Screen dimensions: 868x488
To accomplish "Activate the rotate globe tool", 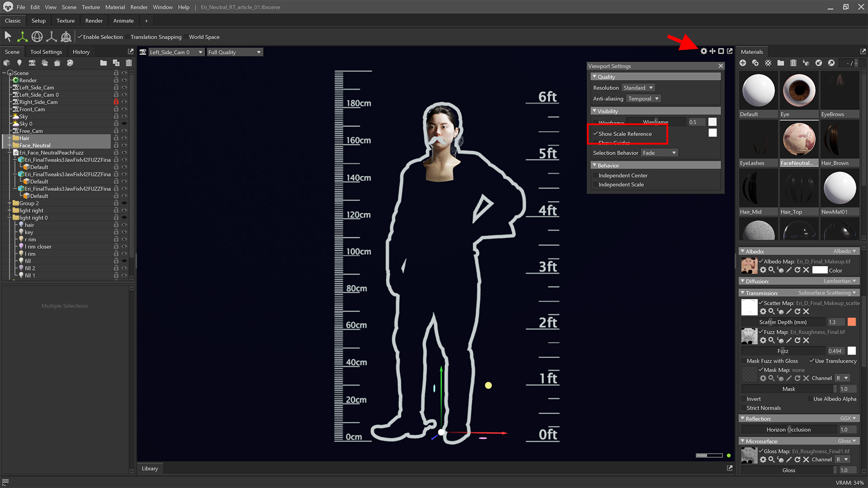I will point(37,37).
